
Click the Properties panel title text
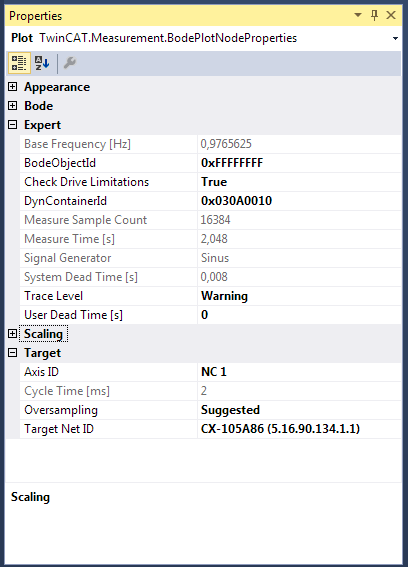pos(35,16)
